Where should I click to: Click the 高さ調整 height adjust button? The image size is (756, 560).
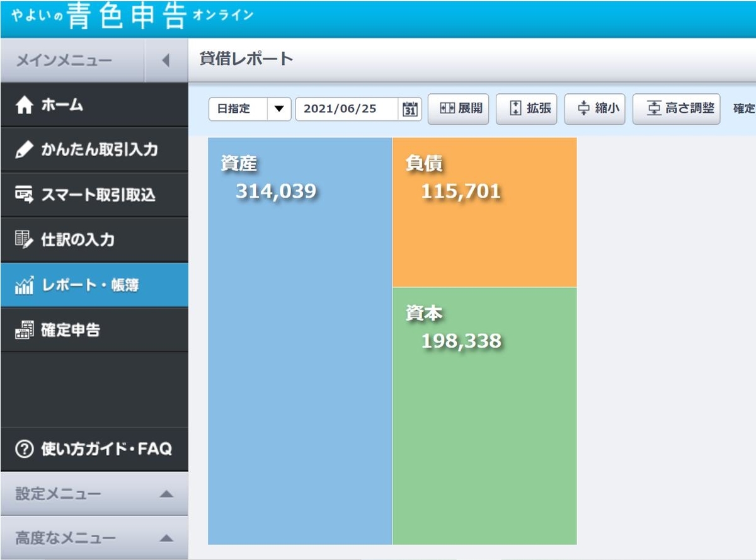pyautogui.click(x=676, y=108)
